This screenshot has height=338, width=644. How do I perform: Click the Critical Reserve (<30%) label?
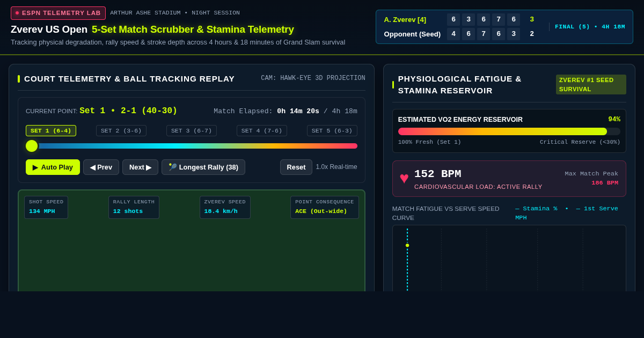click(580, 142)
